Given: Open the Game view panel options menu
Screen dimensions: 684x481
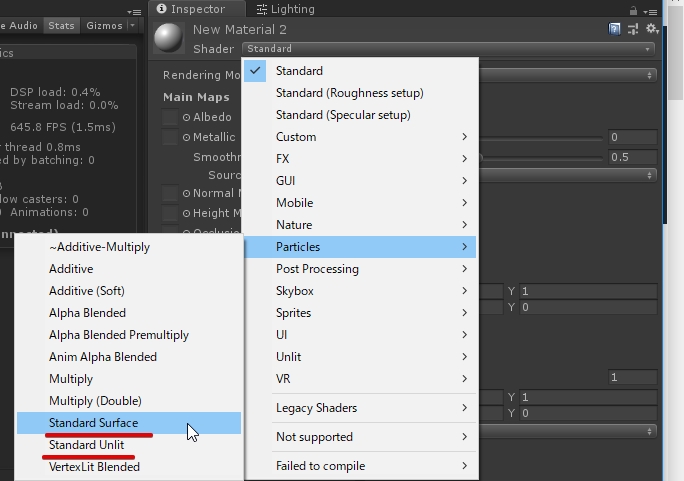Looking at the screenshot, I should tap(134, 12).
